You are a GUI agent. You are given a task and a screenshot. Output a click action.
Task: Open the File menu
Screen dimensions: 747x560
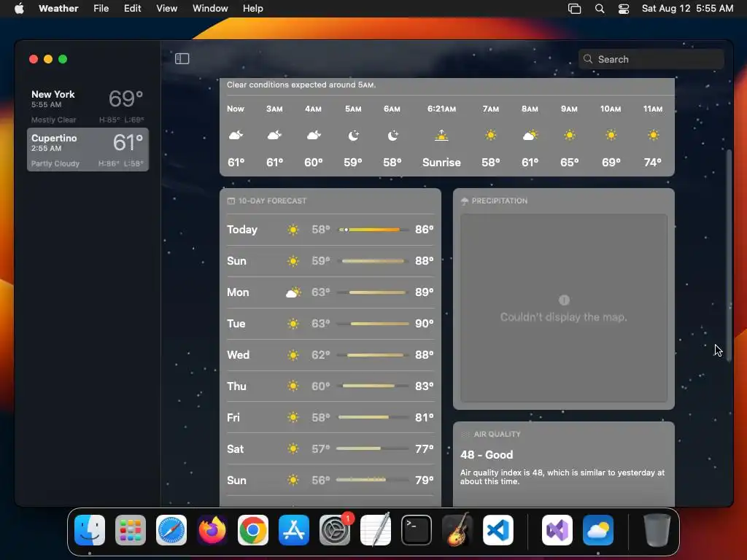click(101, 9)
